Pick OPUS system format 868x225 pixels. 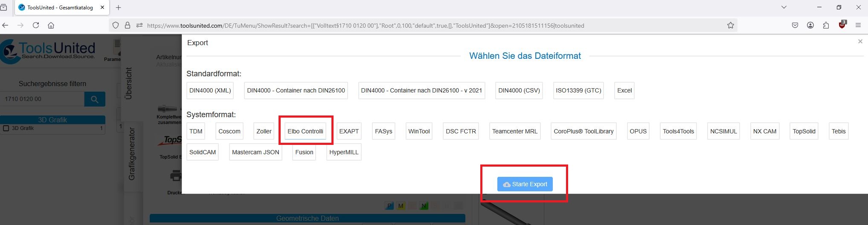coord(638,131)
